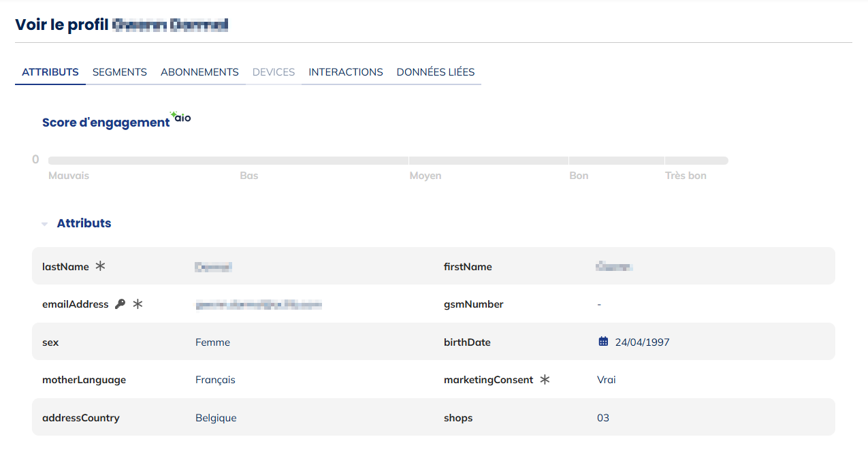Click the birthDate value 24/04/1997
Viewport: 868px width, 454px height.
coord(642,342)
